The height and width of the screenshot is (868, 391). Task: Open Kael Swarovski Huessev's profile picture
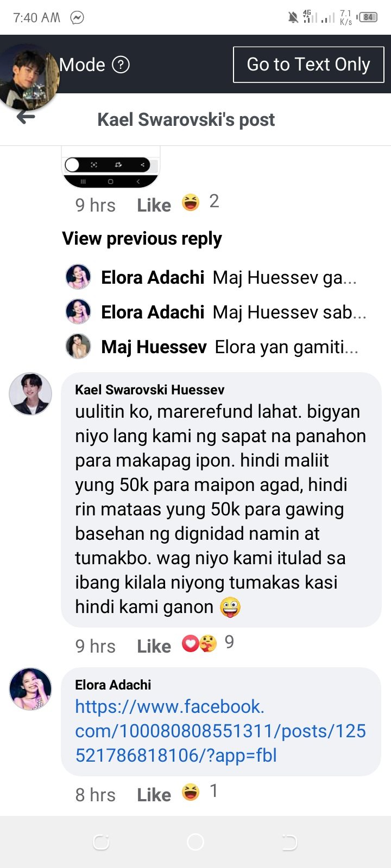[x=30, y=394]
